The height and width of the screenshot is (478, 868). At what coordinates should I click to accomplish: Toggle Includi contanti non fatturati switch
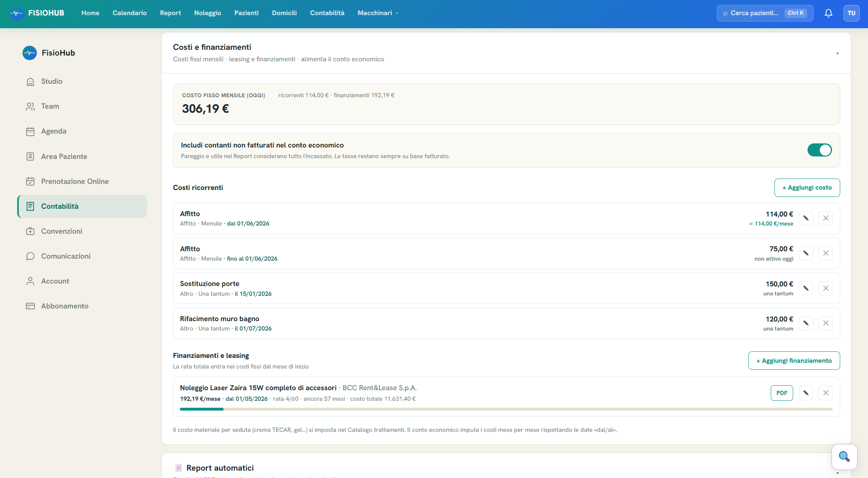[819, 150]
